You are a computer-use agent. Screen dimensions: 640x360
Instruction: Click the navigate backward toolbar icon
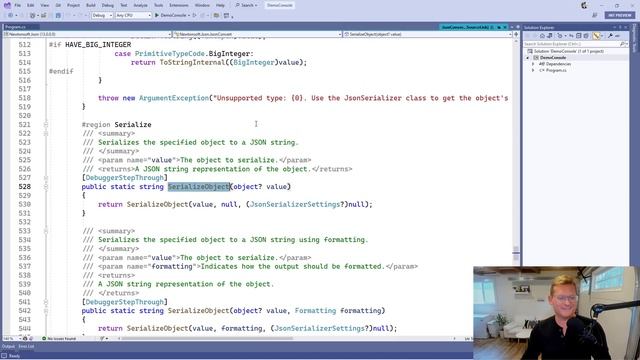pyautogui.click(x=10, y=15)
